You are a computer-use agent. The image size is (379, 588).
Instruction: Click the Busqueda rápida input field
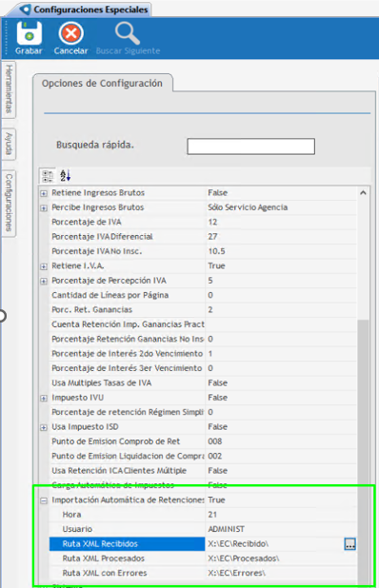[250, 146]
